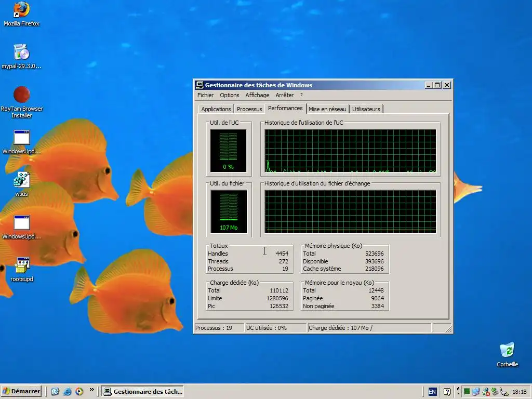Click the Show Desktop quick launch icon
Screen dimensions: 532x399
pos(55,392)
